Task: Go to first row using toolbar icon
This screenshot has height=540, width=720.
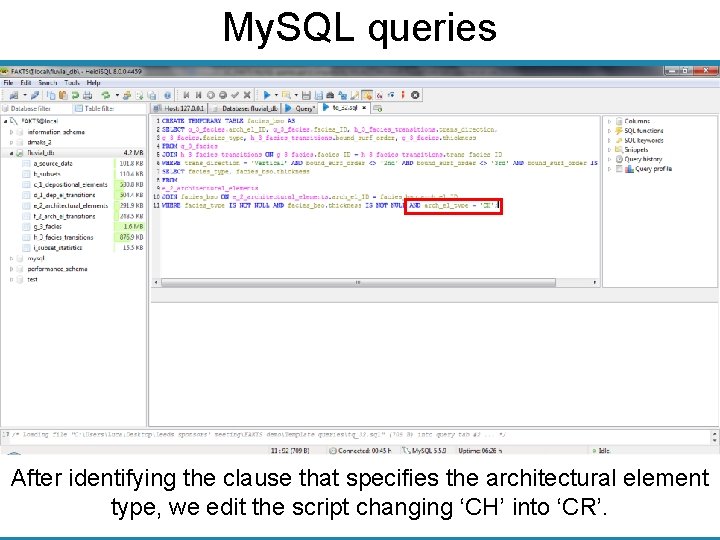Action: [186, 95]
